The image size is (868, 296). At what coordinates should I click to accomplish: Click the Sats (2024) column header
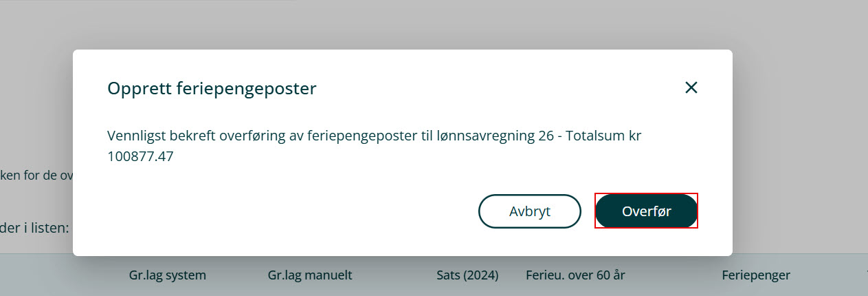click(x=467, y=275)
